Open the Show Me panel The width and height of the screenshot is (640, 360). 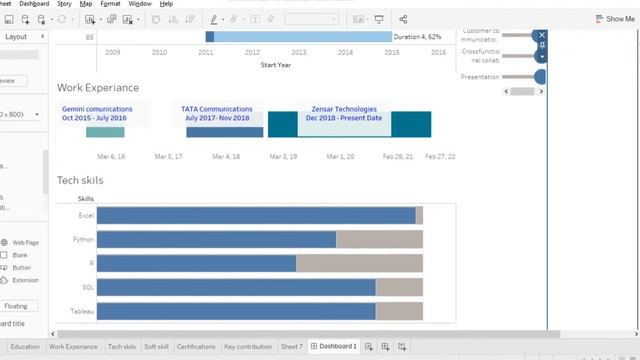click(x=615, y=19)
